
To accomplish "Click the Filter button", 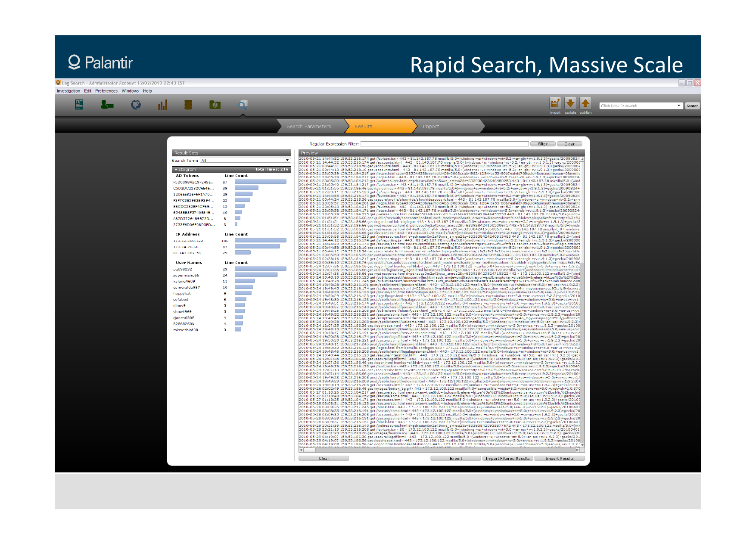I will (543, 144).
